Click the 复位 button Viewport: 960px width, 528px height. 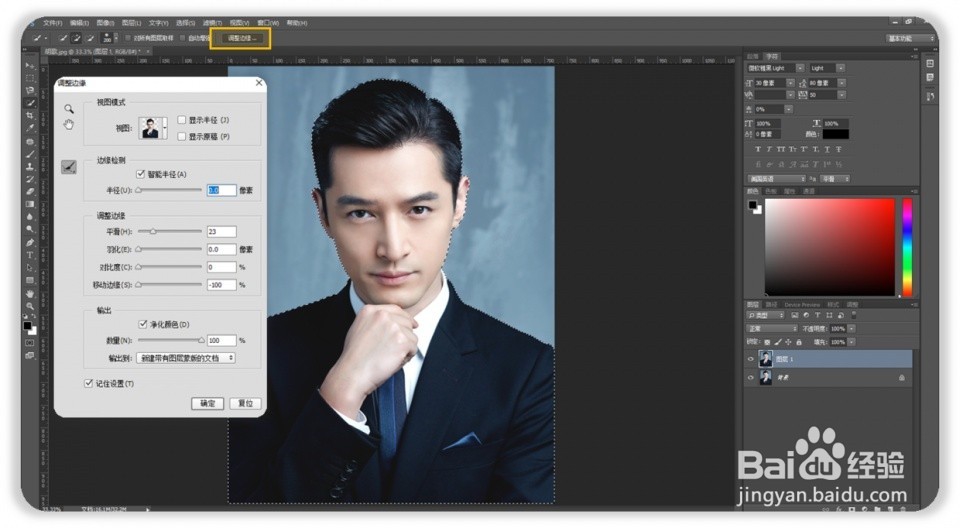point(246,403)
